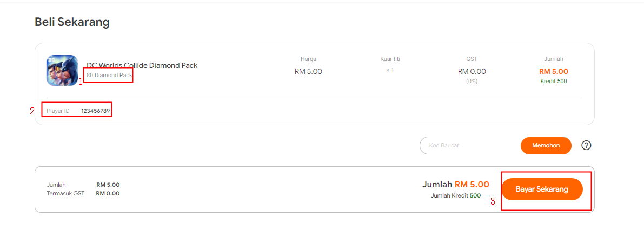
Task: Focus the Kod Baucar input field
Action: 470,145
